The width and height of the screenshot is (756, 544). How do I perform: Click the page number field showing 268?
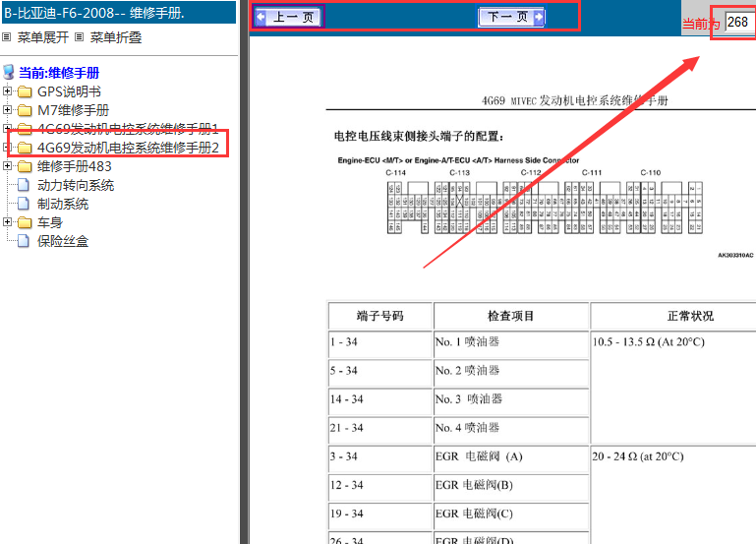point(740,23)
